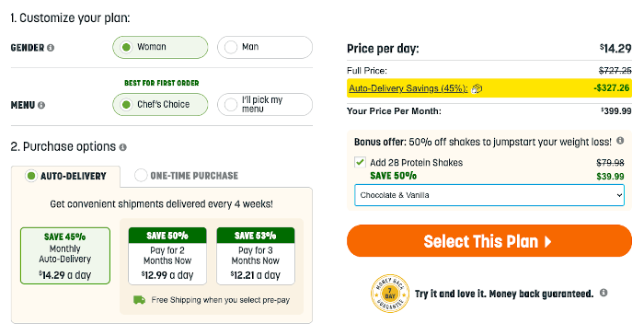Click the green free shipping truck icon
This screenshot has width=644, height=335.
139,300
